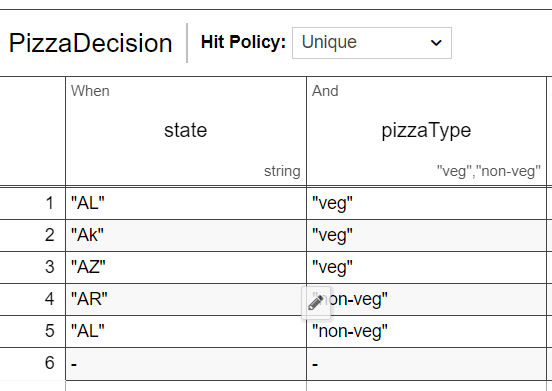552x391 pixels.
Task: Click the pizzaType input column header
Action: point(426,131)
